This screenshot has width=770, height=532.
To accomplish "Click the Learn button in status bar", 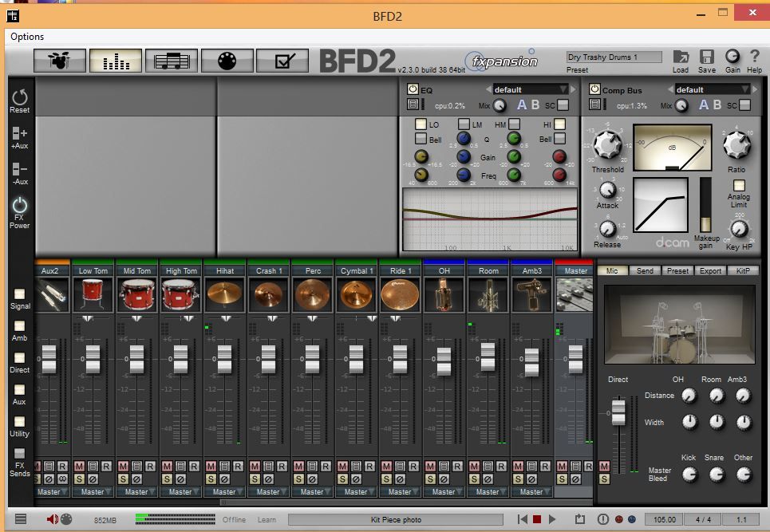I will click(x=267, y=520).
